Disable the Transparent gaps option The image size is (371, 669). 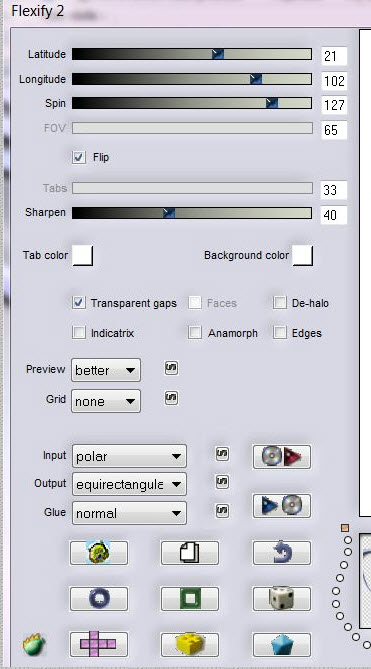click(79, 303)
